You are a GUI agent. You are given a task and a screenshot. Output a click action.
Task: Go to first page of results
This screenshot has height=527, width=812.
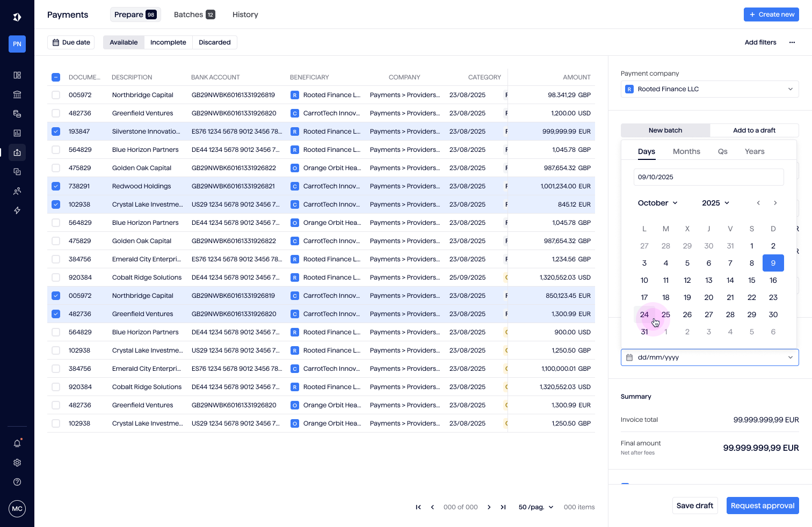click(x=418, y=507)
